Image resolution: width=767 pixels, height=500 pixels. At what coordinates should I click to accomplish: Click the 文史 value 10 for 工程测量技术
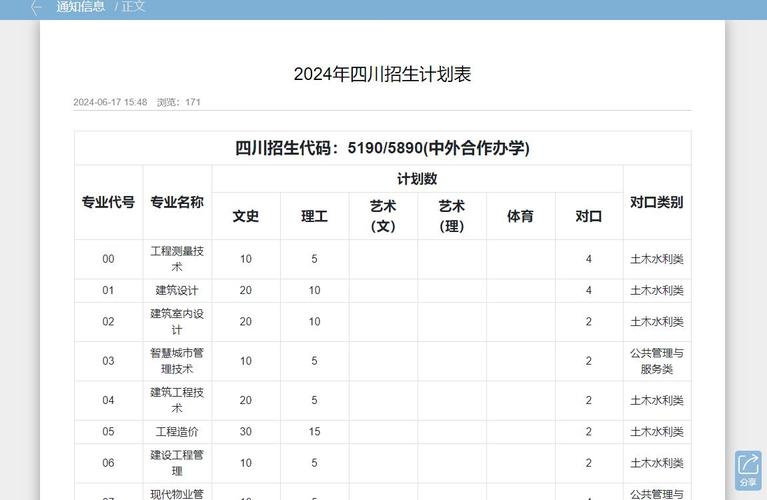[246, 259]
